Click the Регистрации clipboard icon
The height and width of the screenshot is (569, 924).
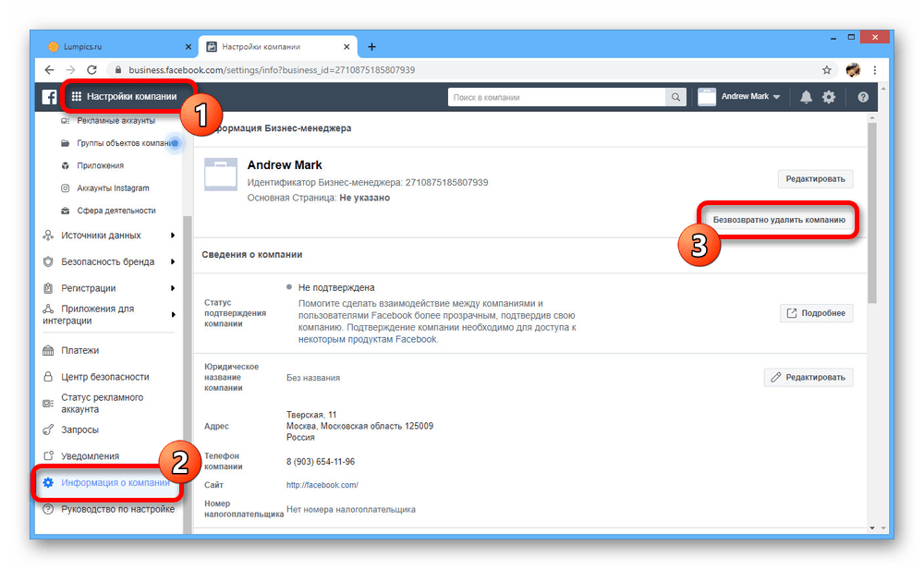click(48, 288)
